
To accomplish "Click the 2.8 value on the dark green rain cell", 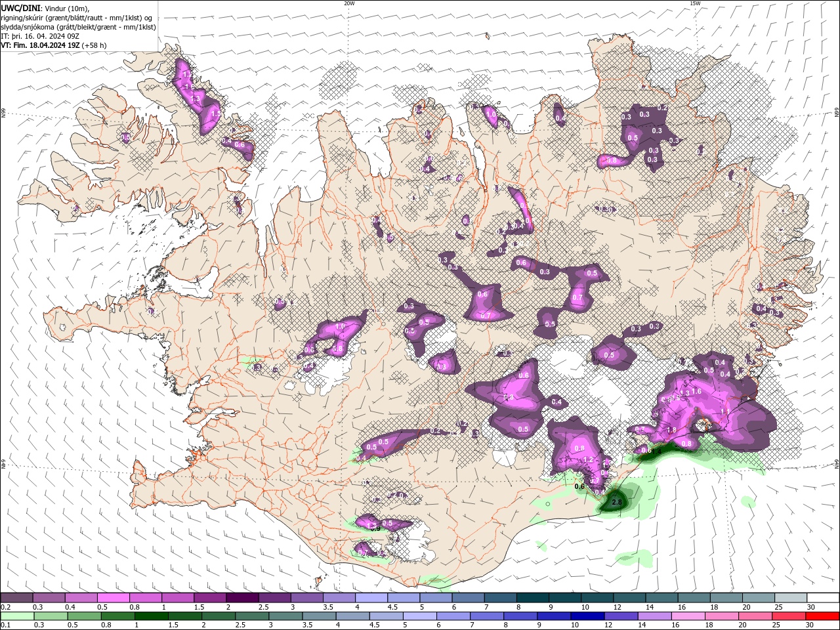I will pyautogui.click(x=616, y=503).
